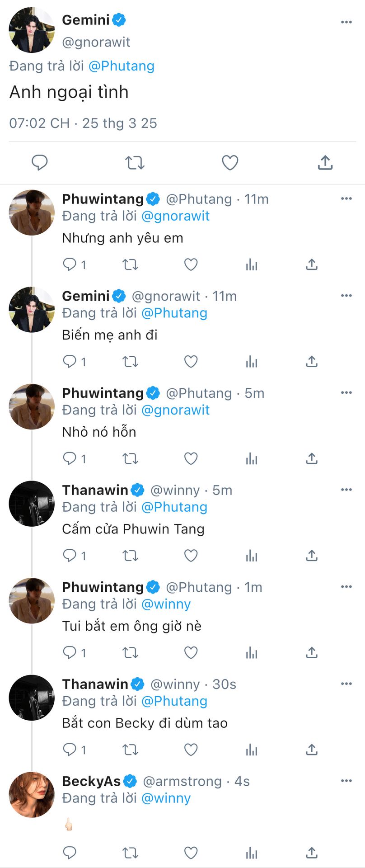
Task: Open more options on main Gemini tweet
Action: pyautogui.click(x=346, y=22)
